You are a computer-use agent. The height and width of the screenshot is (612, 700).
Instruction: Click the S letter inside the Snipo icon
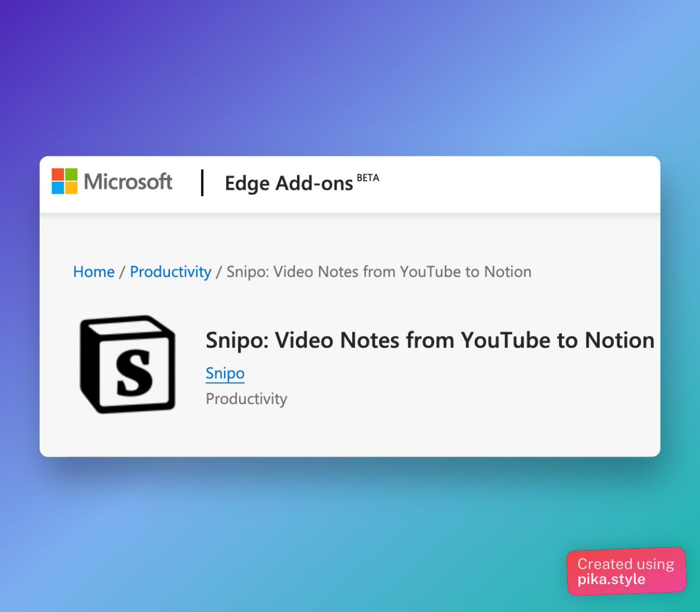point(133,373)
